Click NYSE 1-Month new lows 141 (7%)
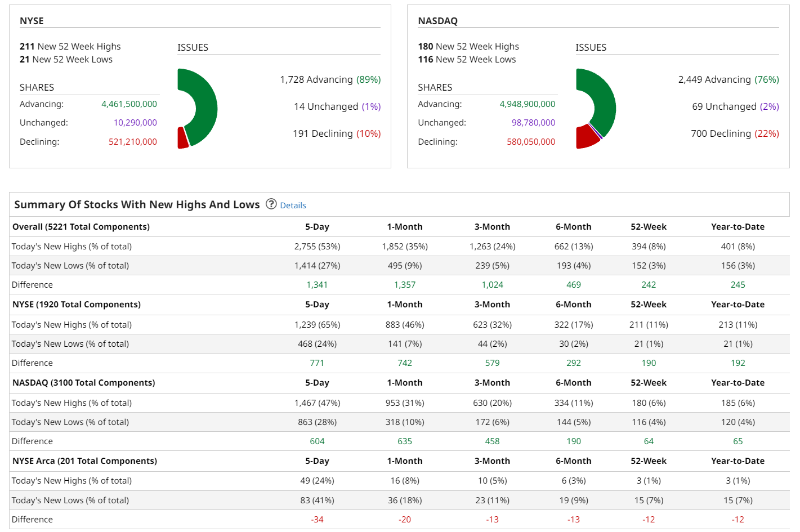The image size is (800, 532). click(x=405, y=344)
